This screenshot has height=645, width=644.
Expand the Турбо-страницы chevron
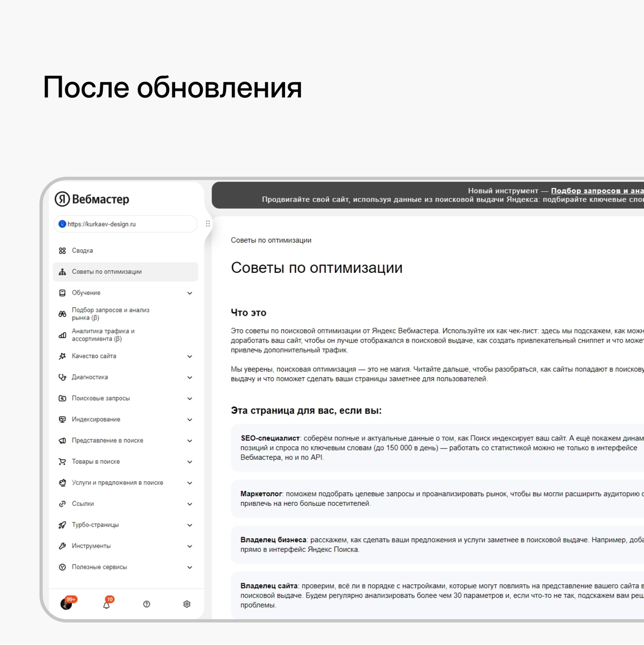tap(189, 525)
